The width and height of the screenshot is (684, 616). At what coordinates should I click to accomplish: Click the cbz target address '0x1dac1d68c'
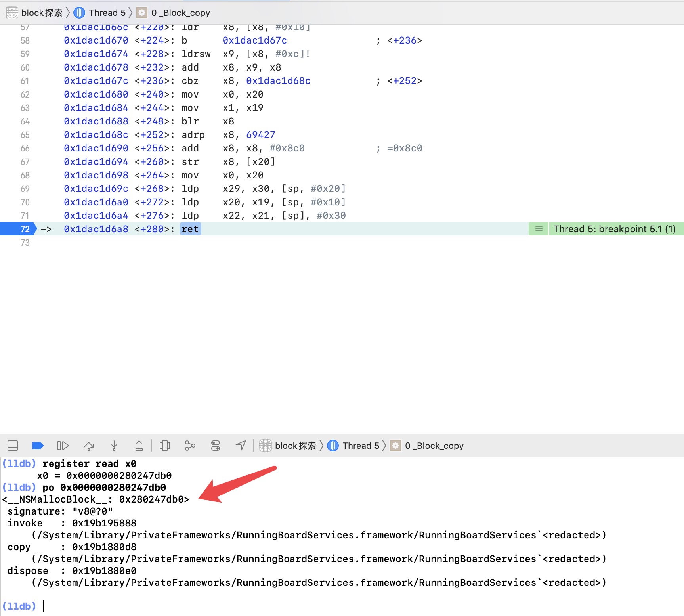click(x=278, y=81)
